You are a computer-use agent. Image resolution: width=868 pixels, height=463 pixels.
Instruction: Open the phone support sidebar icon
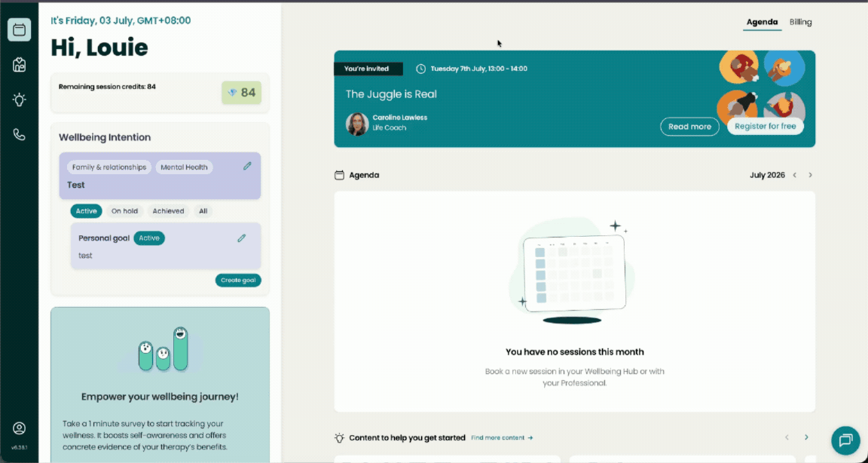[20, 134]
